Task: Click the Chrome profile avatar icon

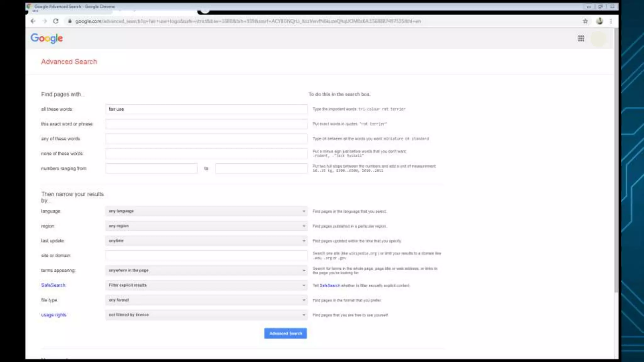Action: (599, 21)
